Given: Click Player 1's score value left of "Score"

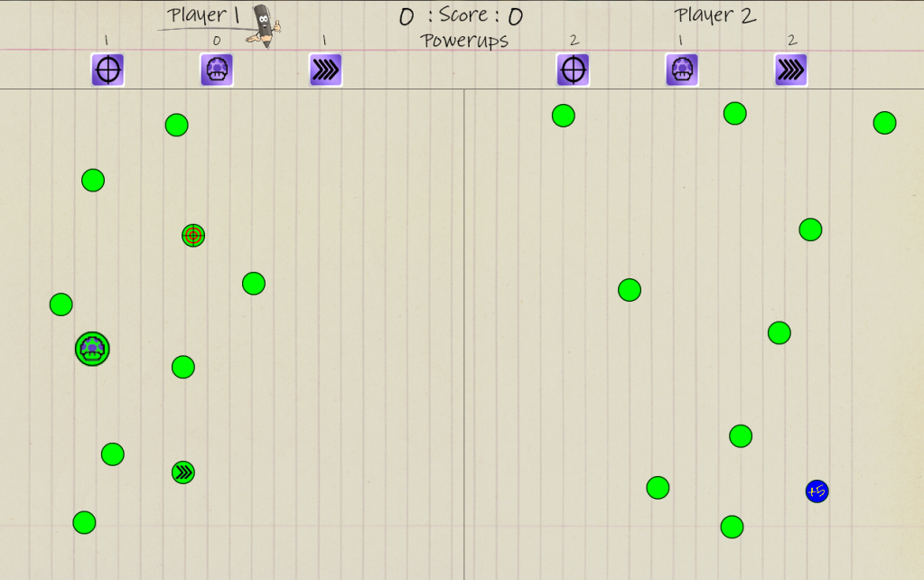Looking at the screenshot, I should tap(406, 17).
